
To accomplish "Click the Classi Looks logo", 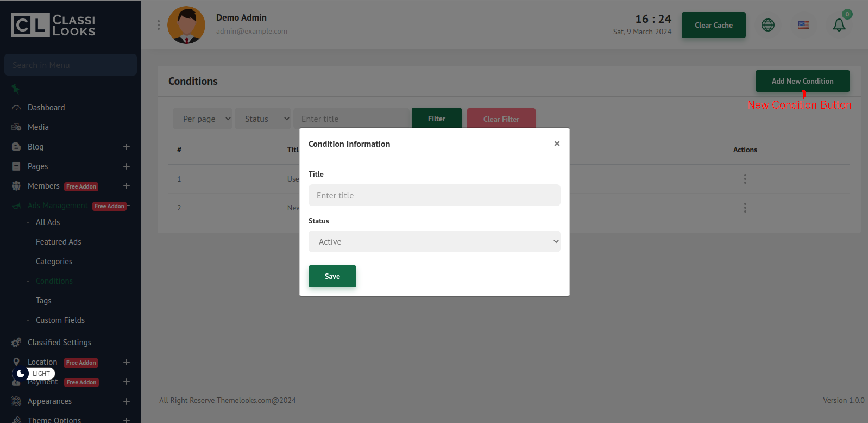I will tap(53, 25).
